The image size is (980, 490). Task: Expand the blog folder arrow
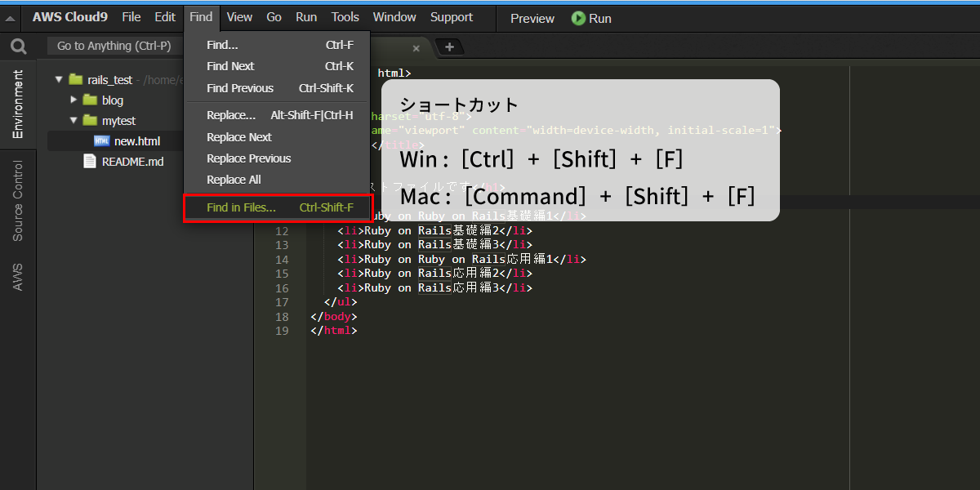click(73, 100)
